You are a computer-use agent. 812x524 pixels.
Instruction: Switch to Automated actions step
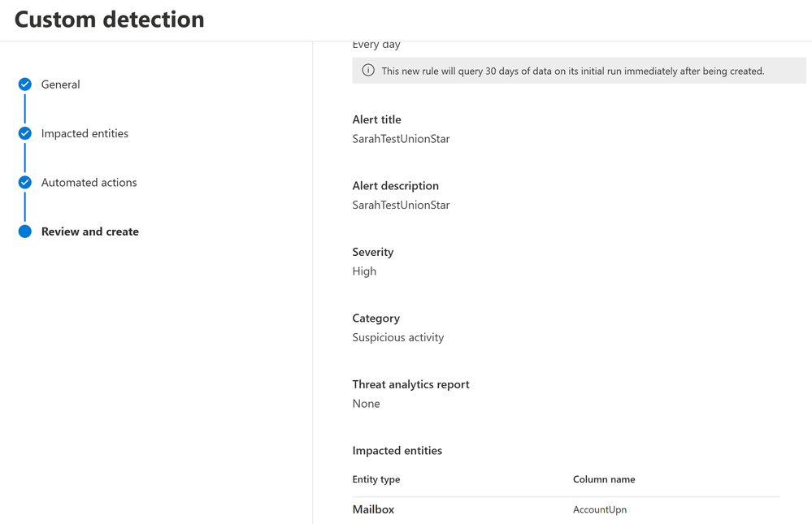point(89,182)
